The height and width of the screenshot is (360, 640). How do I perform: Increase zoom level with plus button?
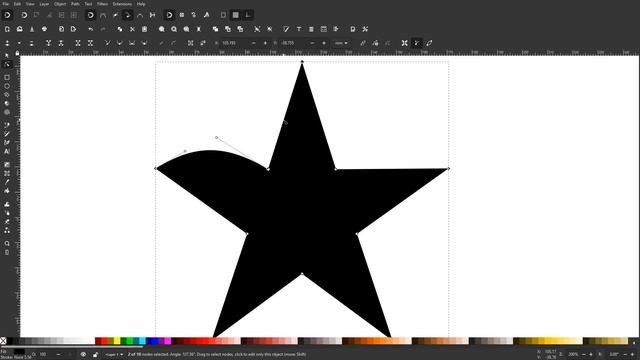590,355
